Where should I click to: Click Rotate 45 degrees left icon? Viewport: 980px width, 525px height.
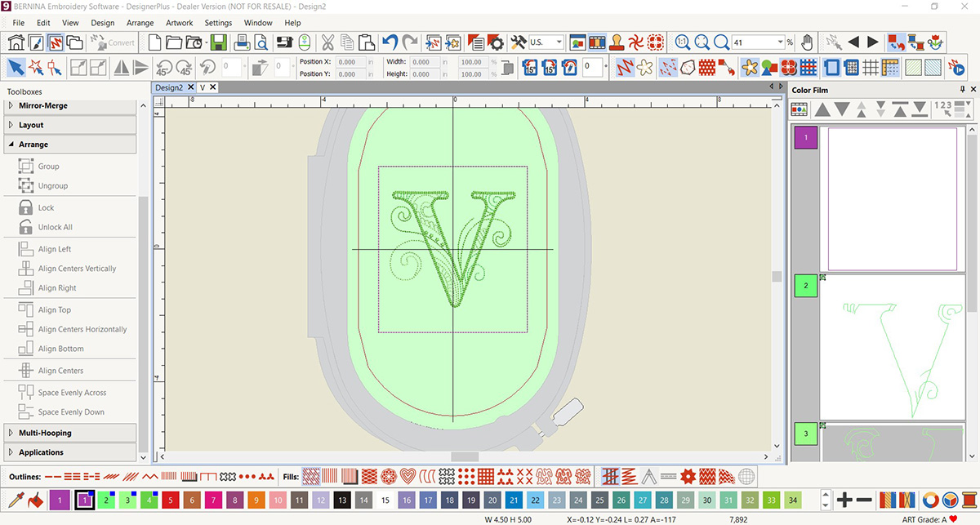[164, 67]
